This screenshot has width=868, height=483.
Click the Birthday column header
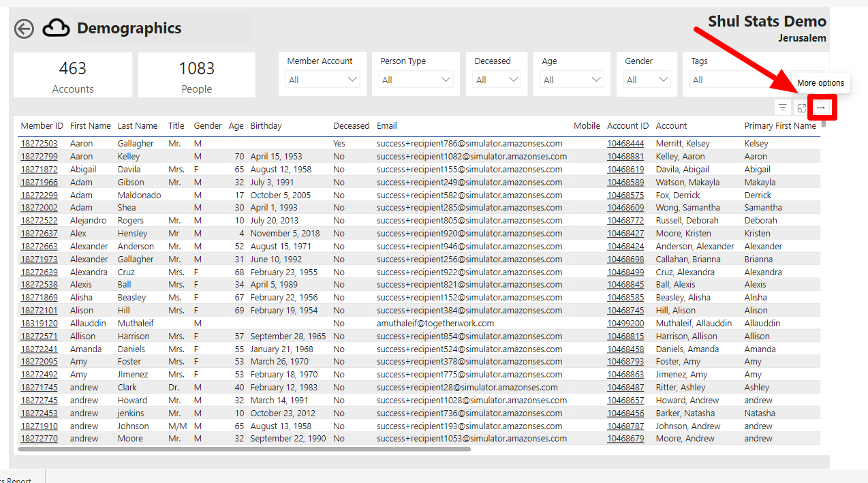click(x=266, y=125)
